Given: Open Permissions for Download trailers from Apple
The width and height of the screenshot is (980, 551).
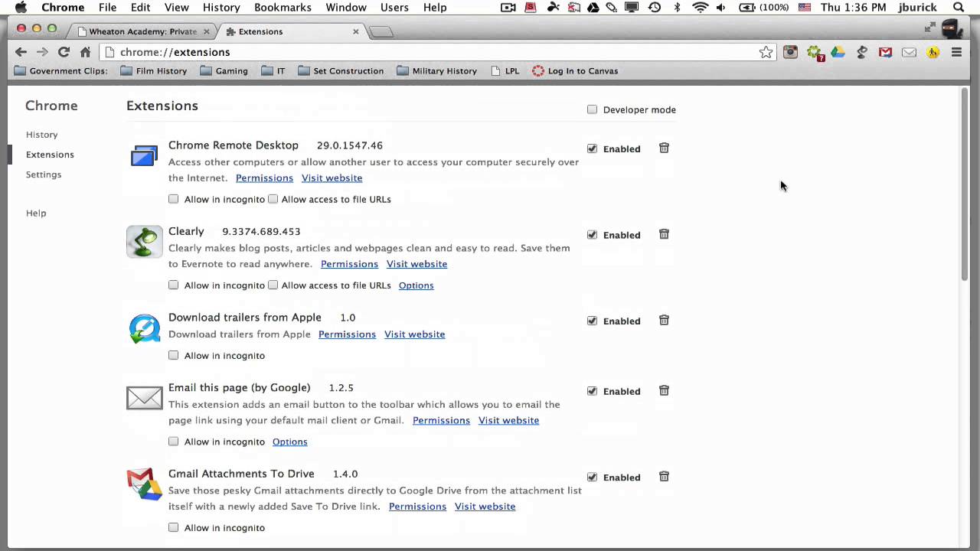Looking at the screenshot, I should 347,334.
